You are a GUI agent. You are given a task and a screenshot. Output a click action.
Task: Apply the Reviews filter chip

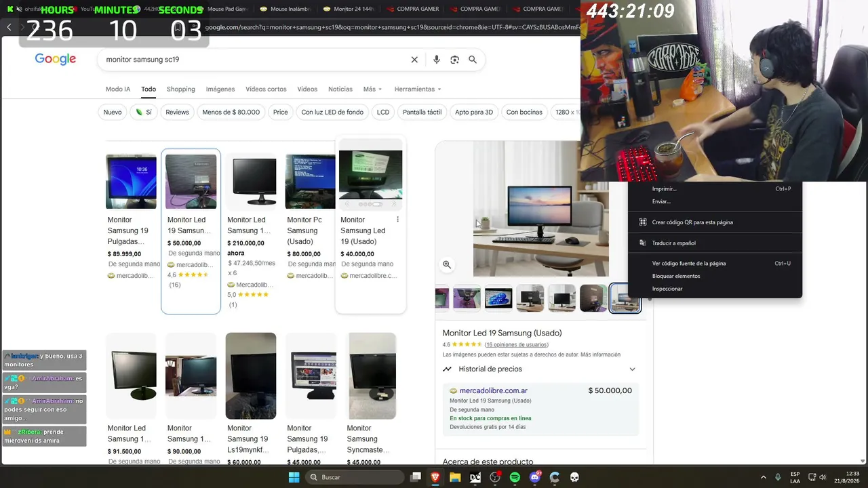point(177,113)
